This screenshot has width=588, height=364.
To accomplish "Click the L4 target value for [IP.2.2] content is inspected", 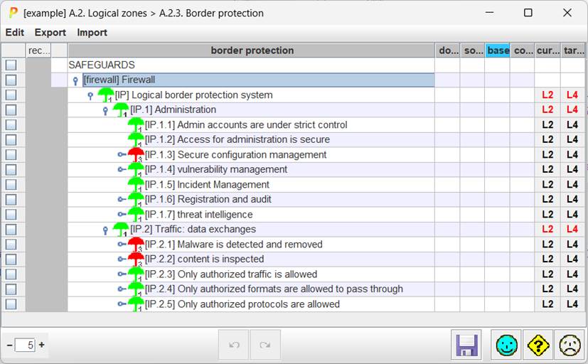I will 572,259.
